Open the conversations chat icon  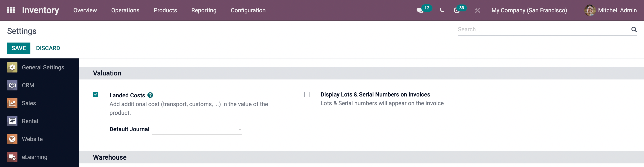click(x=419, y=10)
